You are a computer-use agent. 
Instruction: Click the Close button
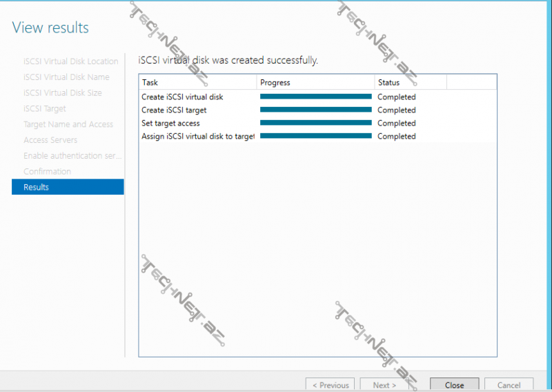454,385
